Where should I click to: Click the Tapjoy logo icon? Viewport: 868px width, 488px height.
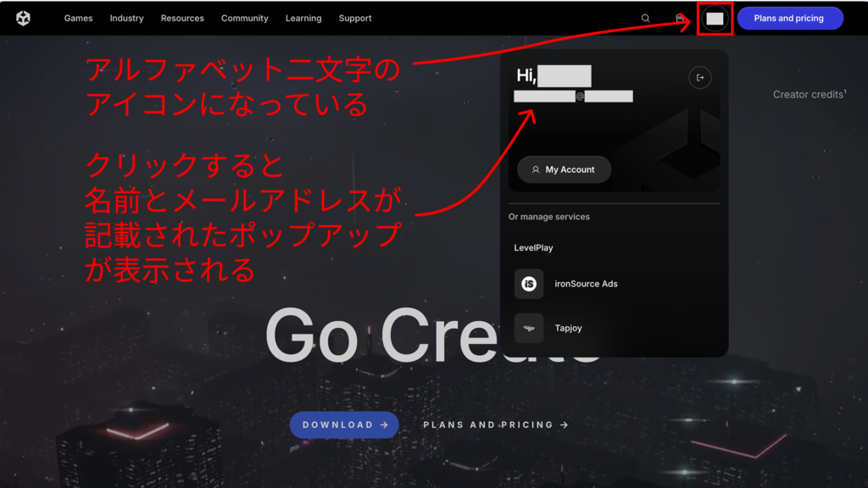(529, 328)
